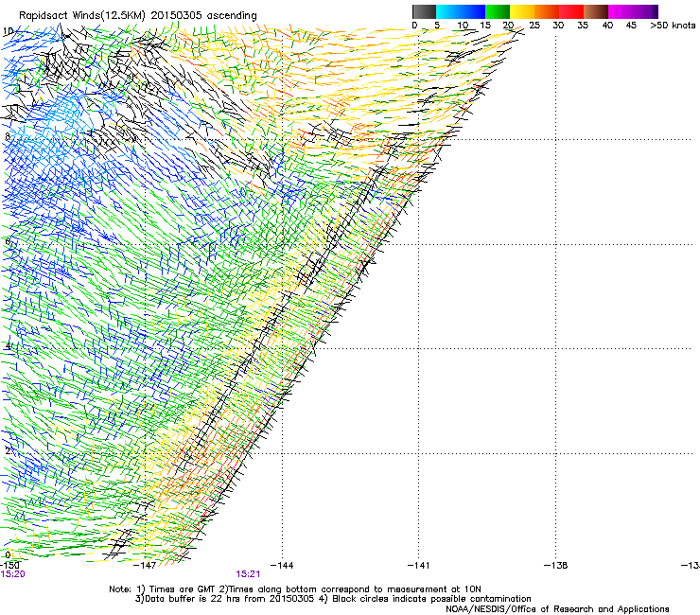The image size is (700, 615).
Task: Click the latitude 2 axis label
Action: point(8,451)
